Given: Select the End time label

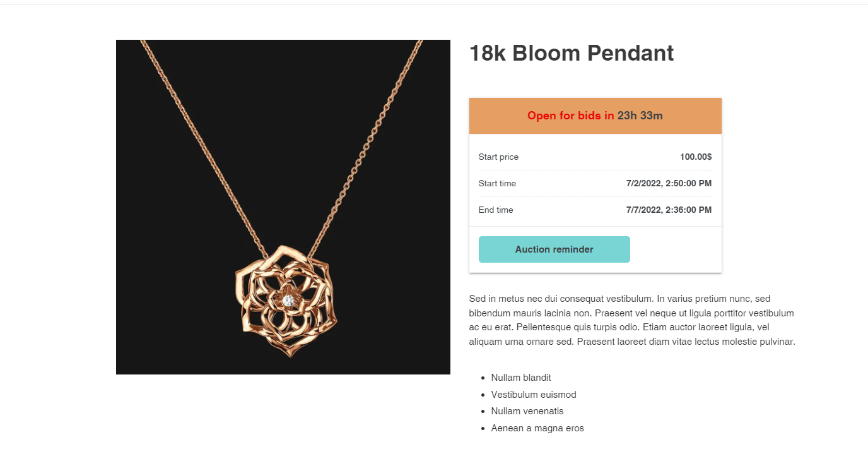Looking at the screenshot, I should click(x=496, y=210).
